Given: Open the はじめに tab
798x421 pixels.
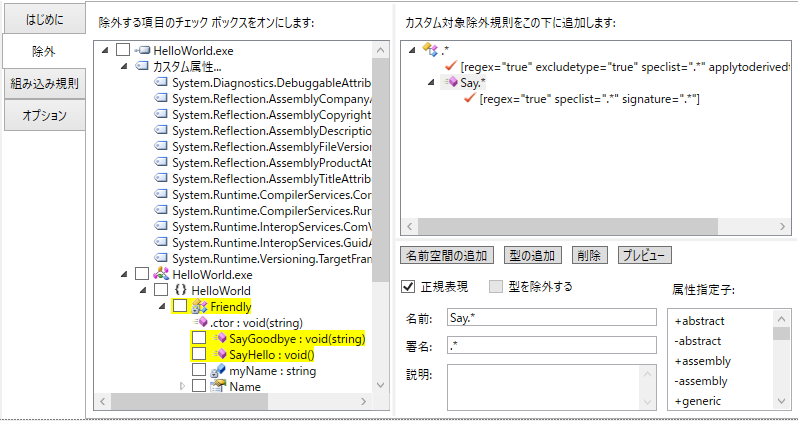Looking at the screenshot, I should pos(44,19).
